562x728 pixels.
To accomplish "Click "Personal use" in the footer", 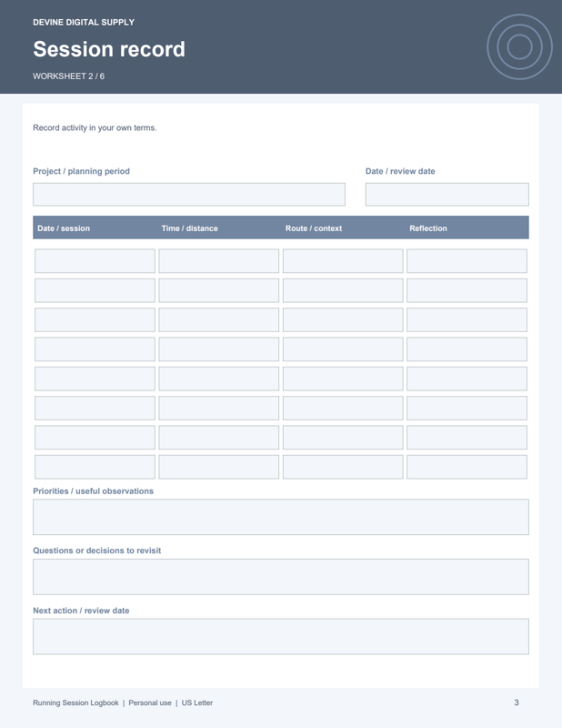I will coord(150,703).
